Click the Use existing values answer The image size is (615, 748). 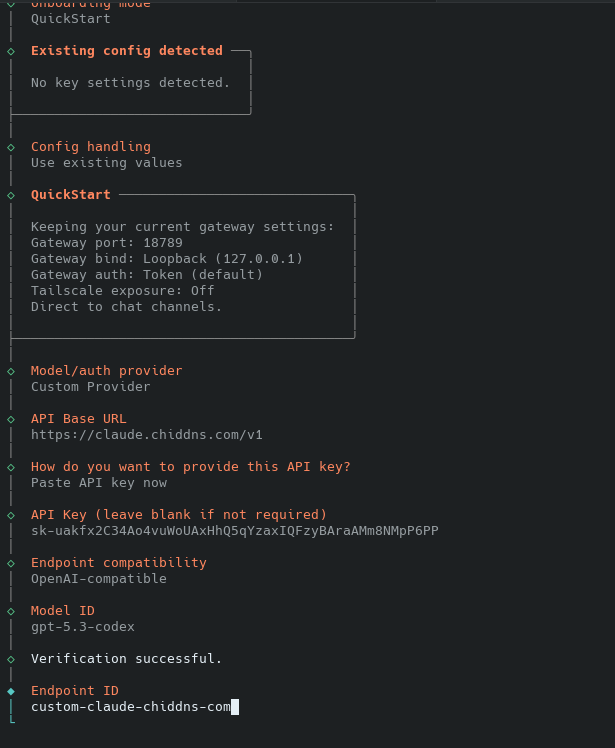pos(106,163)
